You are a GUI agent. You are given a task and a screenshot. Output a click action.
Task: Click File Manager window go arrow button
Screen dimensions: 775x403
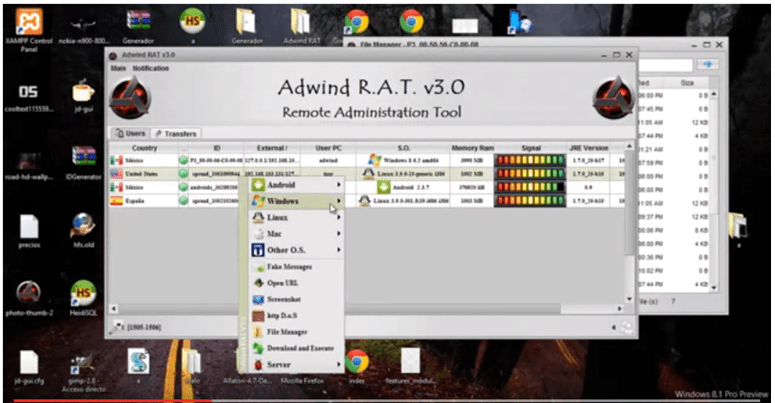point(708,65)
